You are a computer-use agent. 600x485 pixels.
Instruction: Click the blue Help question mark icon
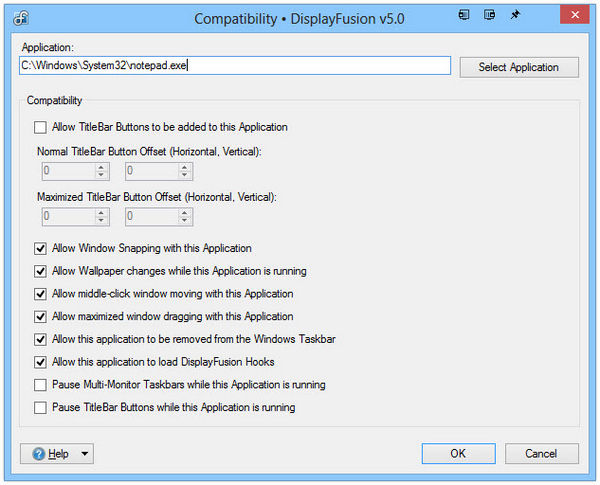click(39, 454)
